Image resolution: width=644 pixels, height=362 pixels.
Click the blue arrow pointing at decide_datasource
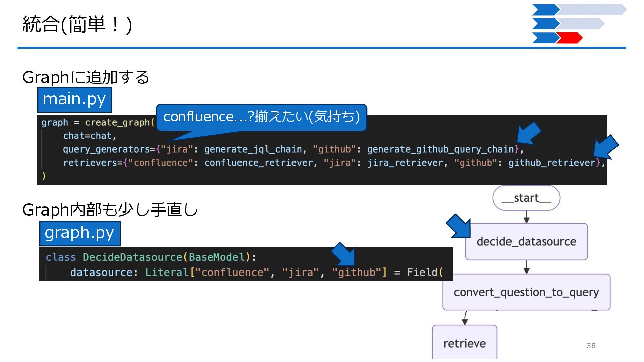click(459, 226)
